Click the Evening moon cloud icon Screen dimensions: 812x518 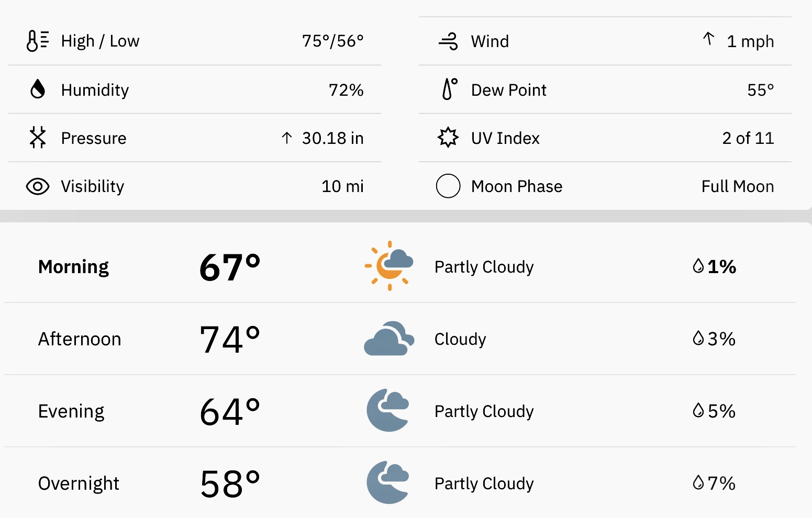click(388, 410)
